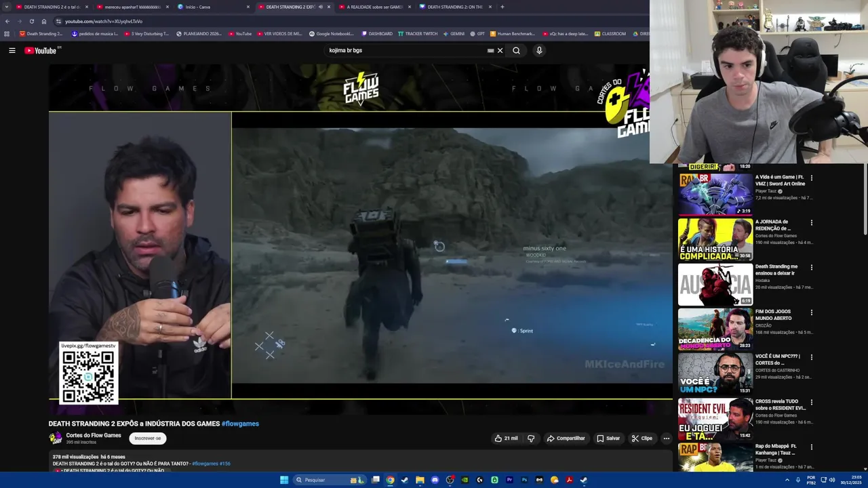The width and height of the screenshot is (868, 488).
Task: Subscribe with the Inscrever-se button
Action: click(x=148, y=439)
